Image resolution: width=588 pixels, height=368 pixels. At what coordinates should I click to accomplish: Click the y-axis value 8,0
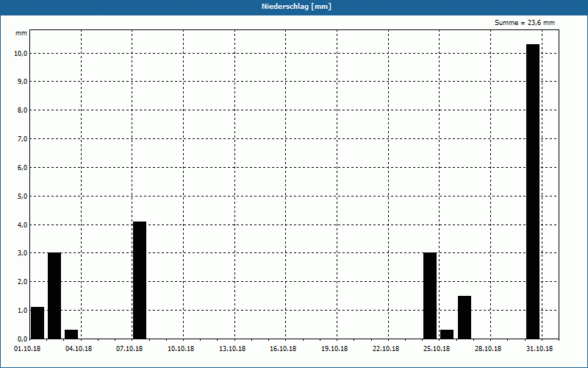[x=23, y=110]
